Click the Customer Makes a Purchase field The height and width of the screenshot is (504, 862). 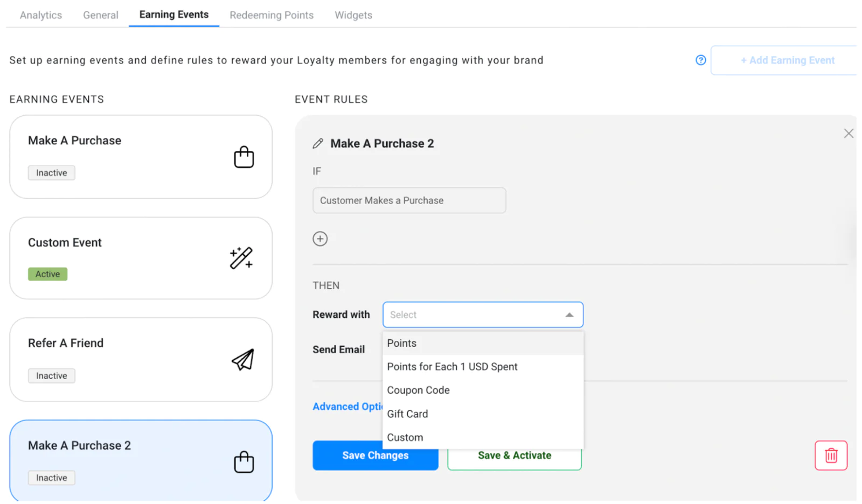[x=409, y=200]
